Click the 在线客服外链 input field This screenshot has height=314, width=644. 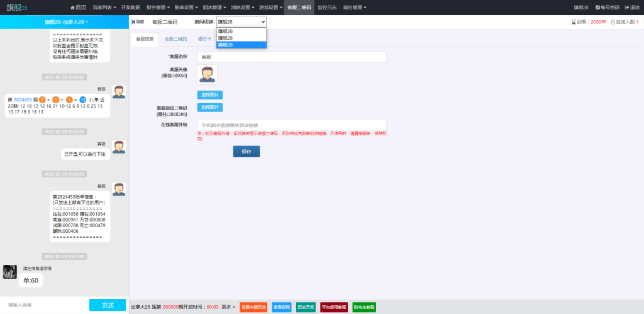click(291, 125)
